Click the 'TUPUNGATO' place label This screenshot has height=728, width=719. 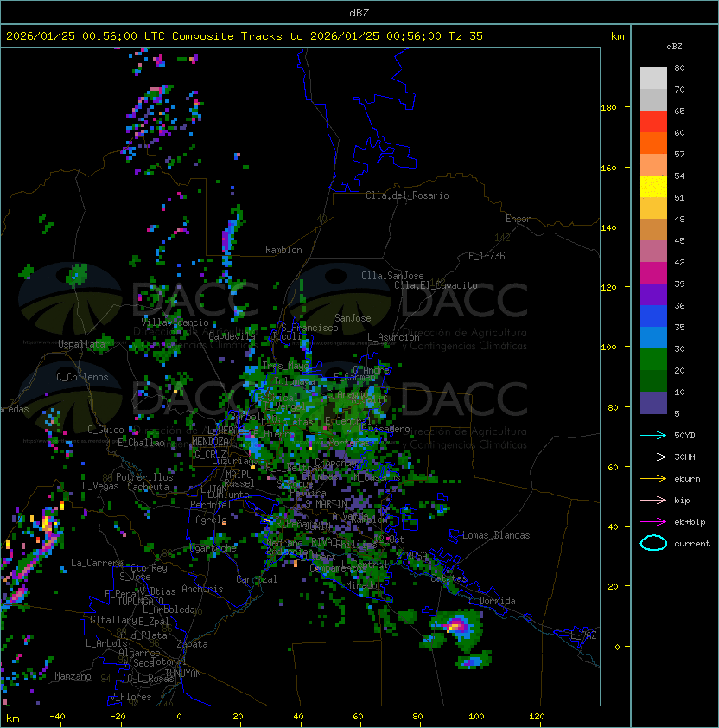point(140,601)
